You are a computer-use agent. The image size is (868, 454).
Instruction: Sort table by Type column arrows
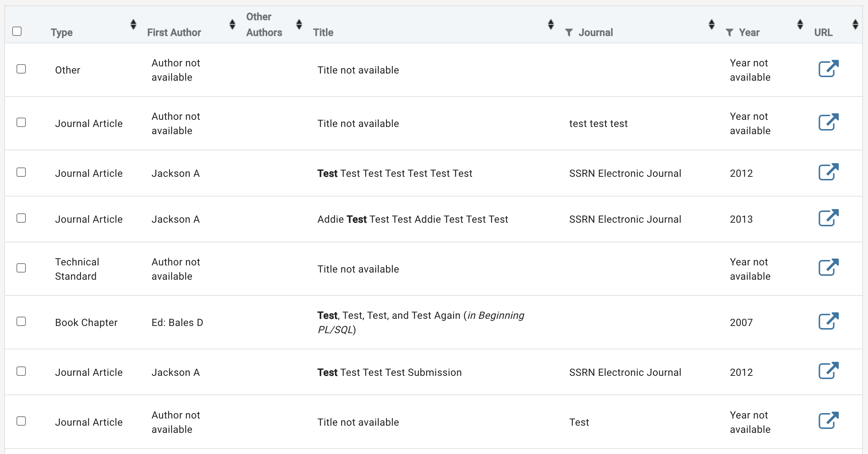(133, 24)
